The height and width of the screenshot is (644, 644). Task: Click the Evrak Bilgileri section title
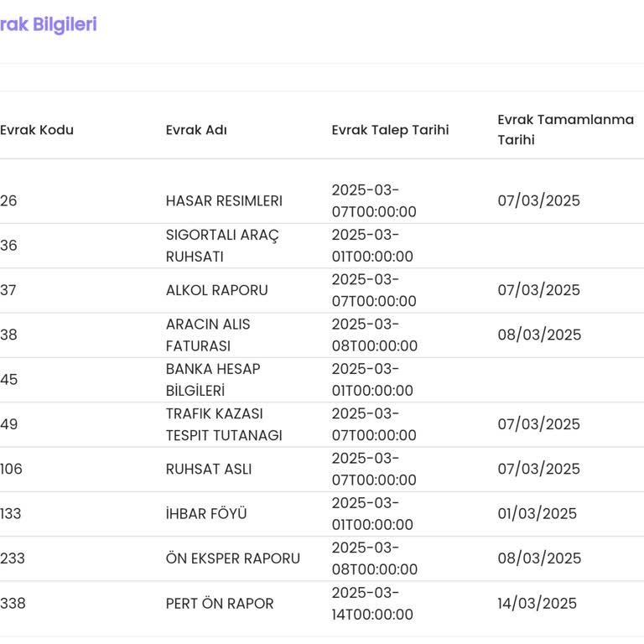48,24
